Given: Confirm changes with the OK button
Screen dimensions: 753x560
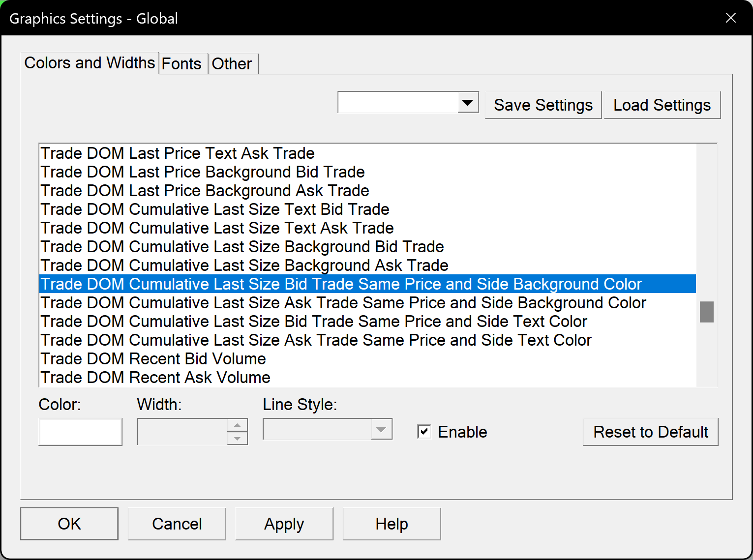Looking at the screenshot, I should (x=69, y=524).
